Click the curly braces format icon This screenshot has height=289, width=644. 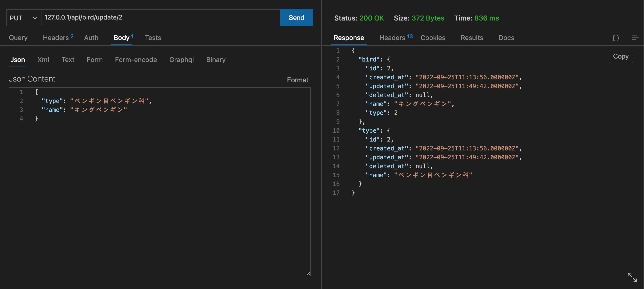(615, 38)
